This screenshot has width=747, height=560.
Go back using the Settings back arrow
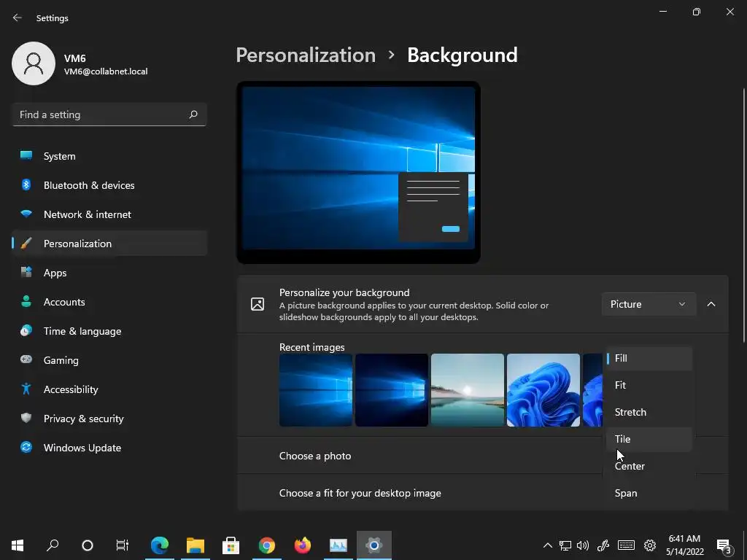(x=18, y=17)
